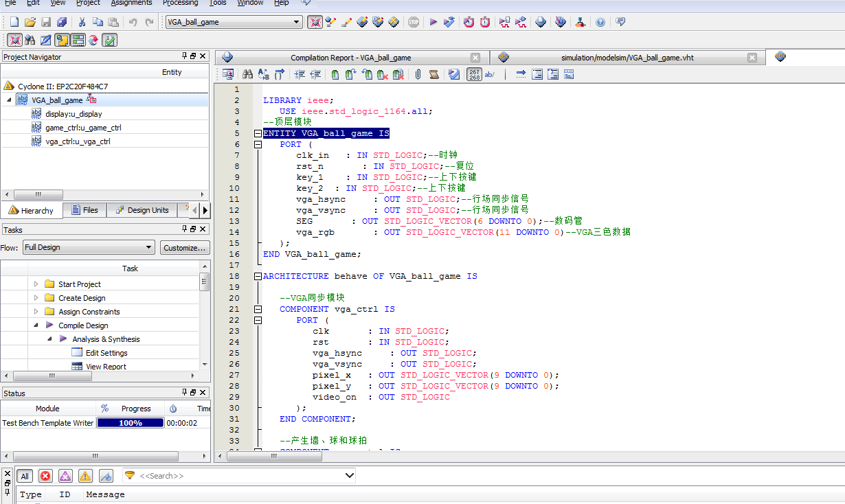Click the 100% progress bar for Test Bench Template Writer

click(x=131, y=423)
